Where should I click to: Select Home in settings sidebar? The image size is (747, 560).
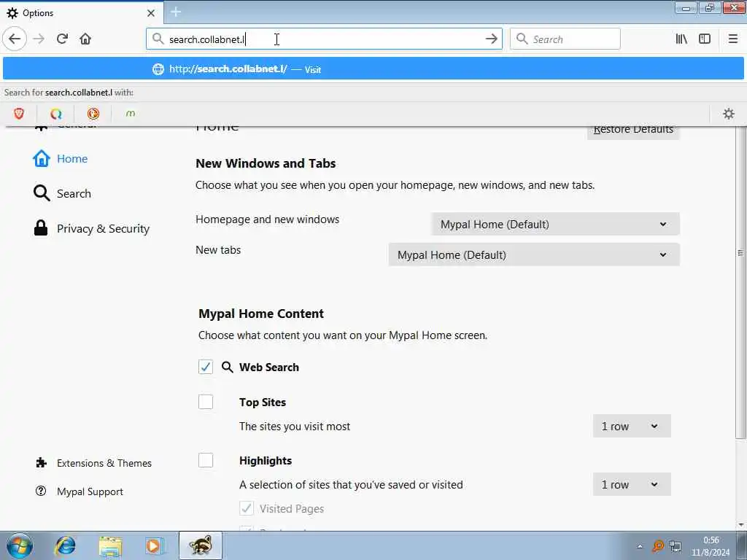click(60, 158)
